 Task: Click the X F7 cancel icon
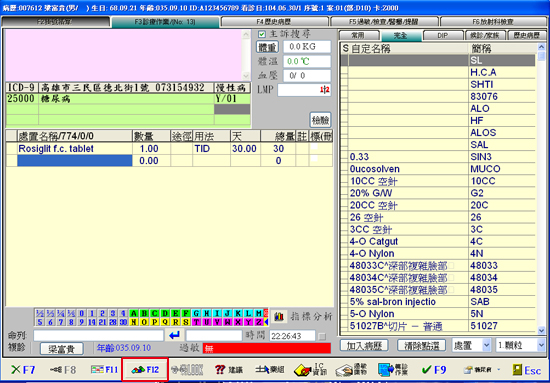tap(23, 370)
